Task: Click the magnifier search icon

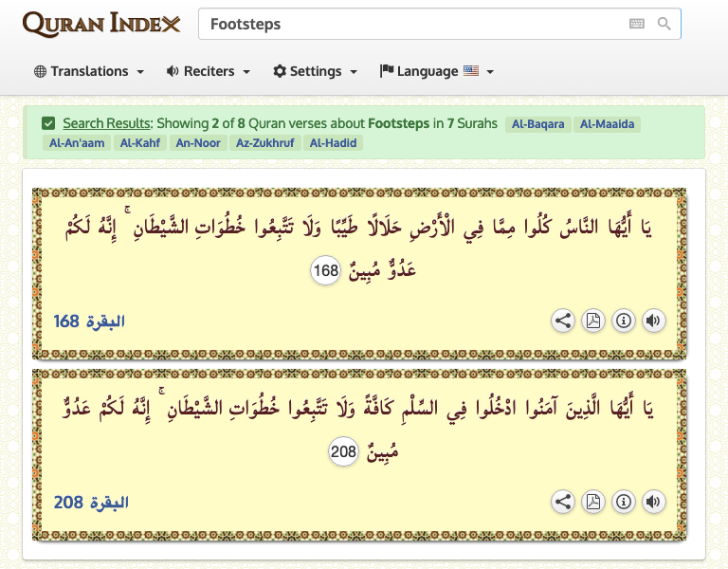Action: point(664,24)
